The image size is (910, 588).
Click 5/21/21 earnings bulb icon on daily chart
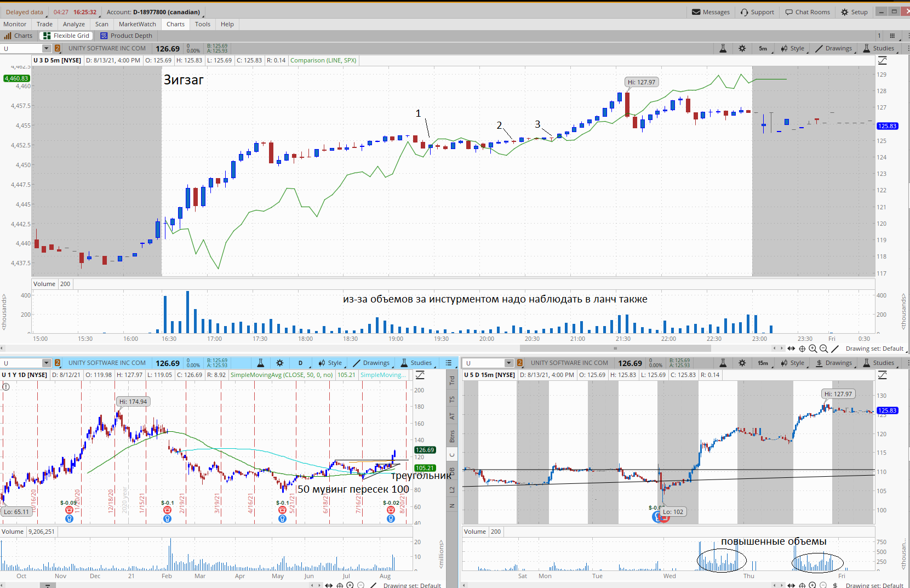(282, 518)
